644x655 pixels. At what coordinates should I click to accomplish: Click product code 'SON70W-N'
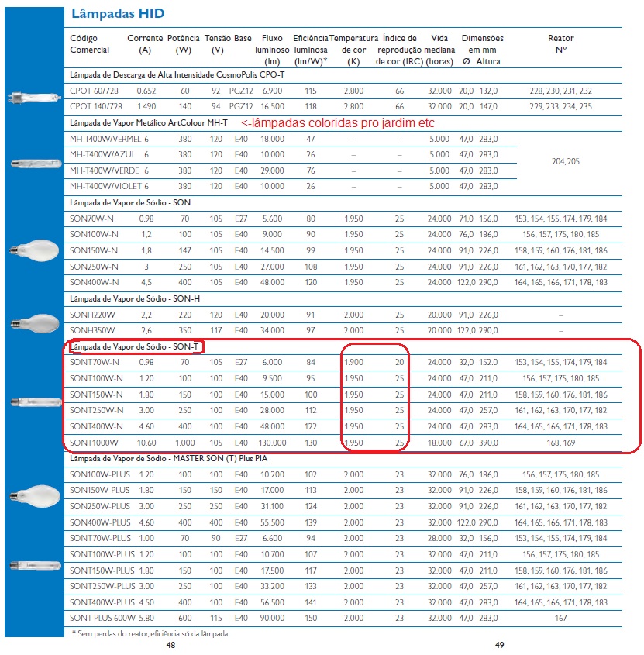pyautogui.click(x=91, y=219)
